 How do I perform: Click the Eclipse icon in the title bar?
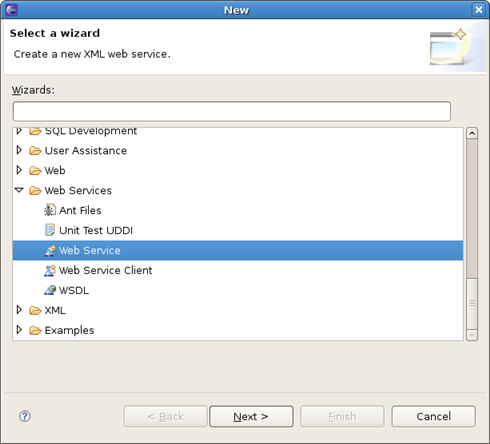12,10
